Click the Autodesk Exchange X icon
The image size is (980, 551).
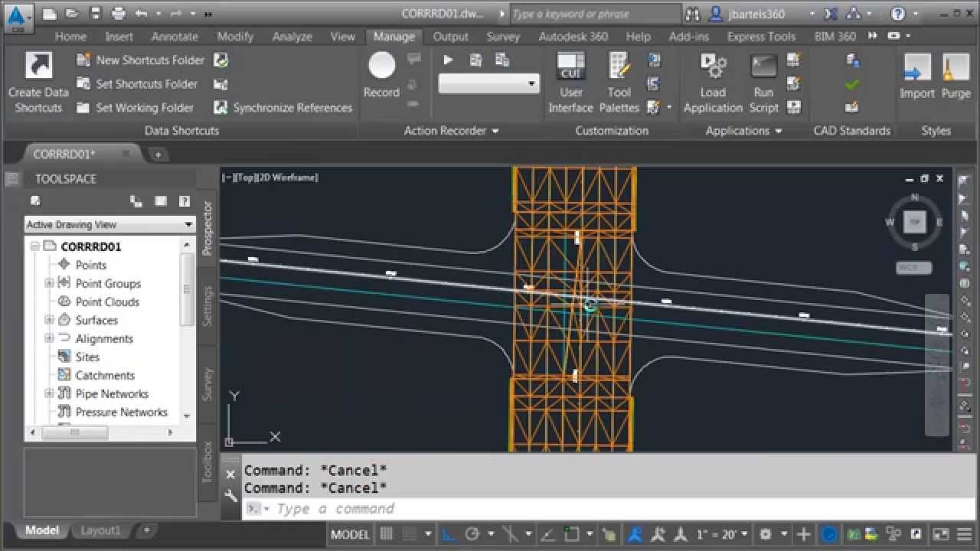pos(831,14)
